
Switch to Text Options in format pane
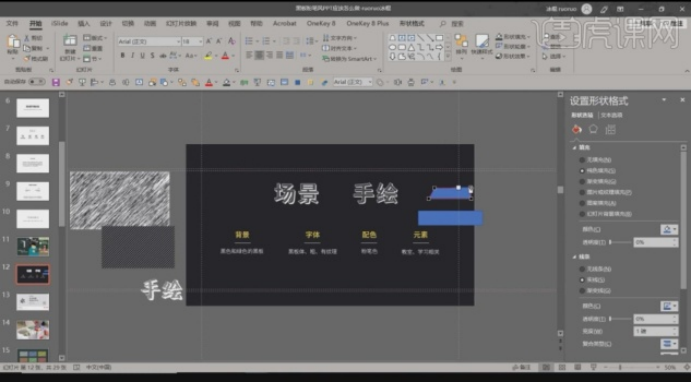pos(612,115)
